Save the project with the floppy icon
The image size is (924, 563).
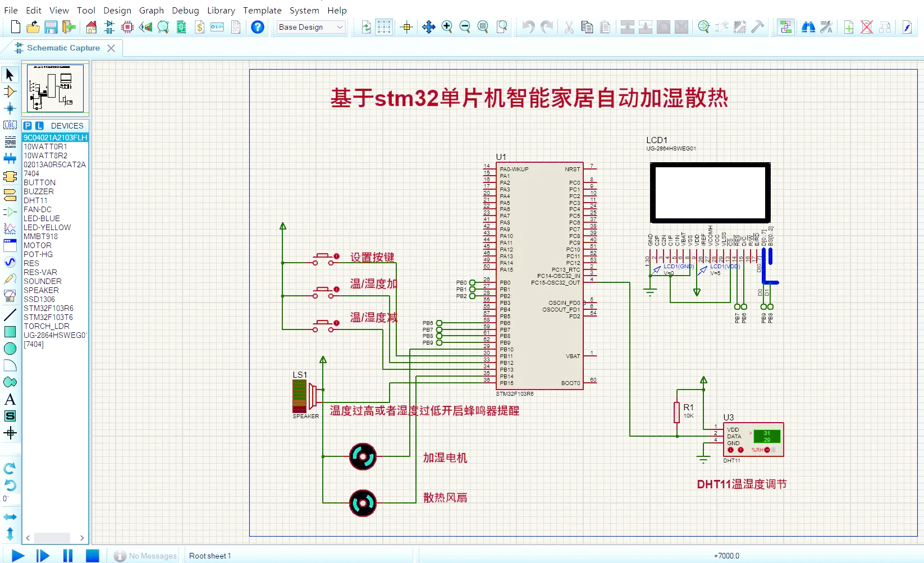[51, 27]
